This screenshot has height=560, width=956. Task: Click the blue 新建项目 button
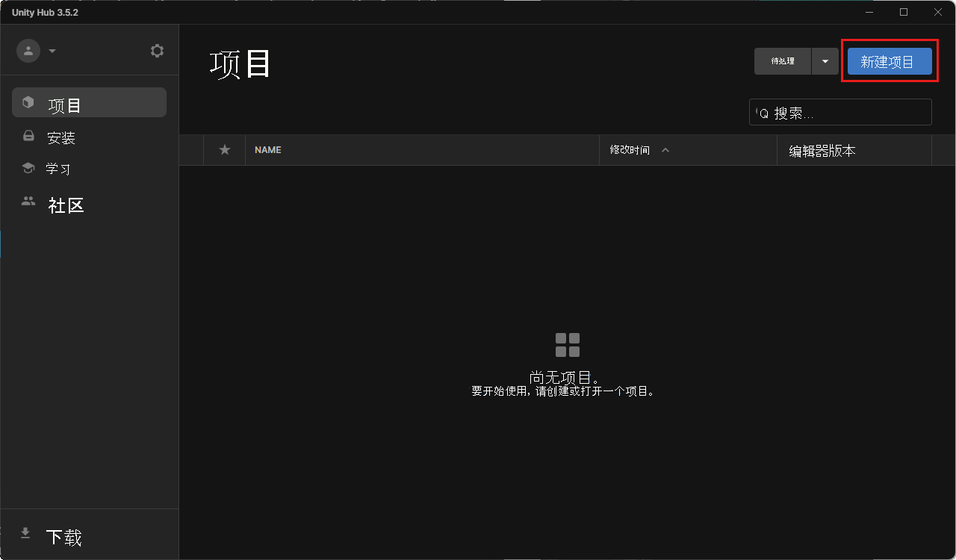point(890,61)
